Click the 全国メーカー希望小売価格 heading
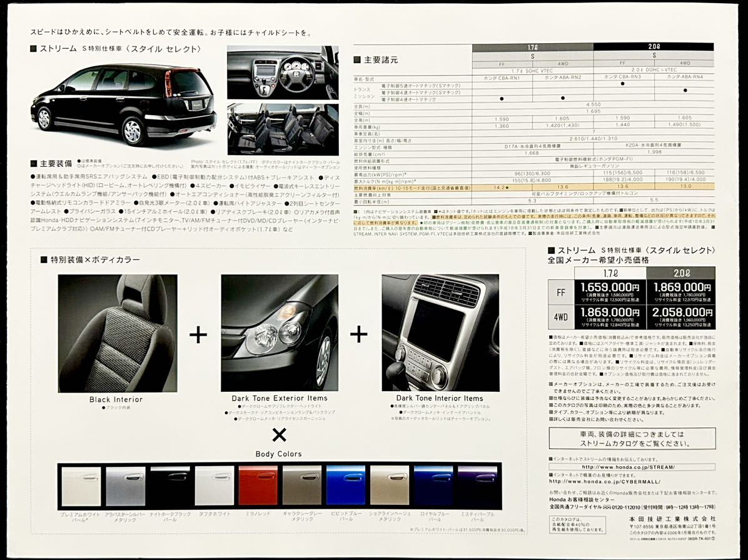This screenshot has height=560, width=748. (x=598, y=260)
